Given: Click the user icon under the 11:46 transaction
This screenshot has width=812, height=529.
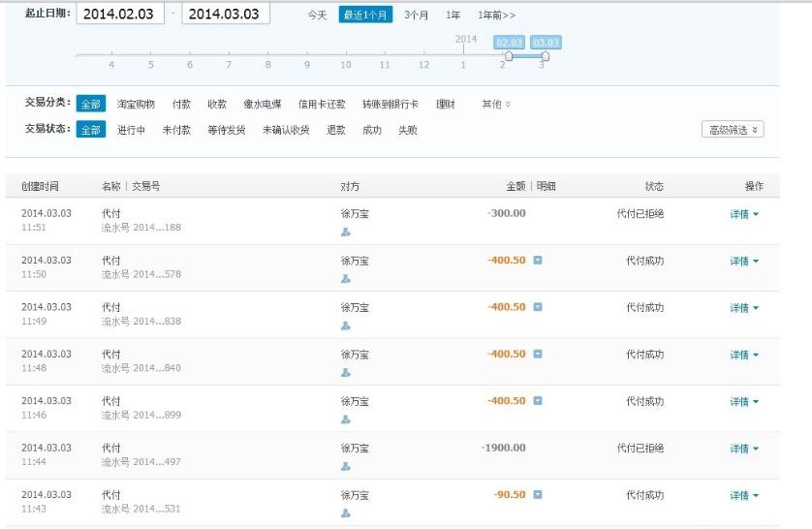Looking at the screenshot, I should click(346, 420).
